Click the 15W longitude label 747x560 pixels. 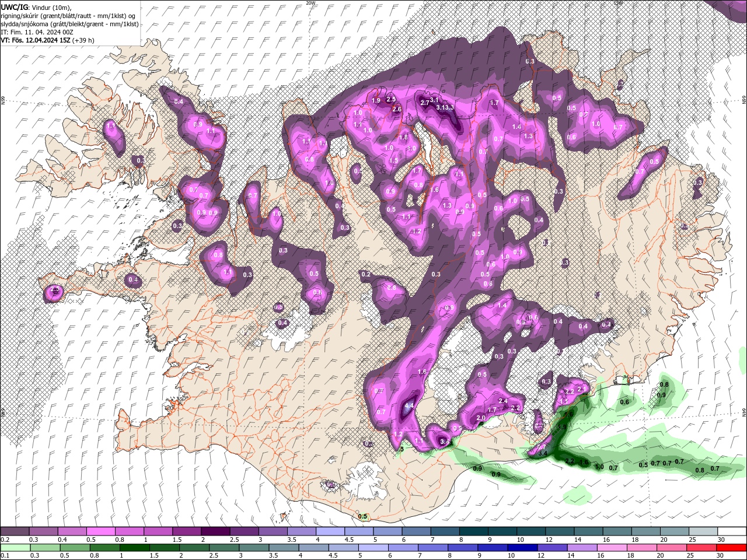click(619, 3)
